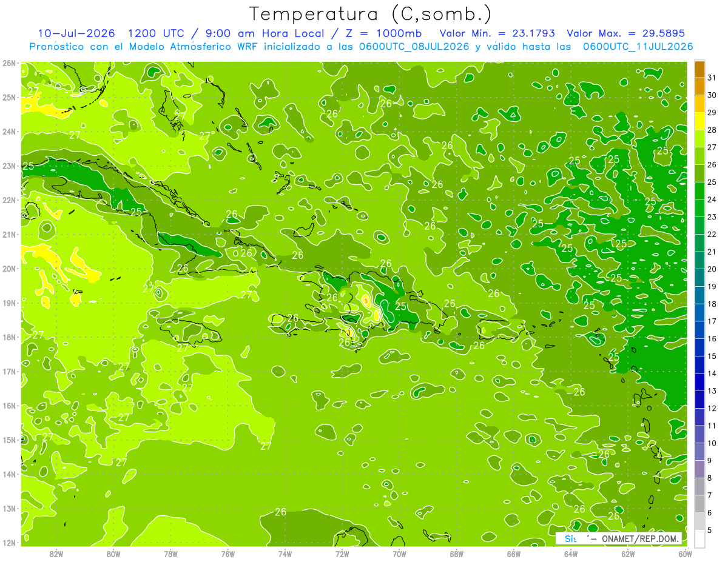728x562 pixels.
Task: Click the "62W" longitude axis label
Action: tap(628, 554)
